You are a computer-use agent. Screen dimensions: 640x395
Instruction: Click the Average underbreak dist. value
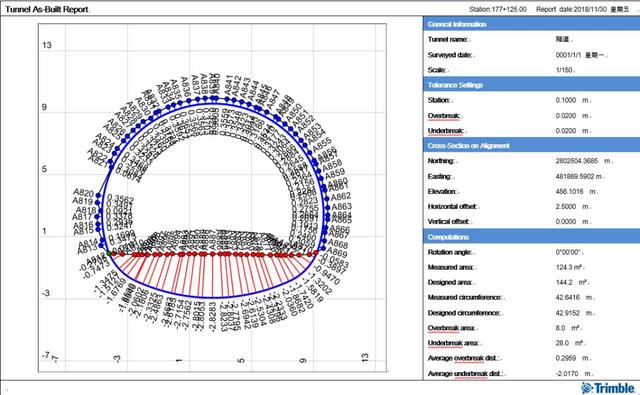[x=567, y=374]
